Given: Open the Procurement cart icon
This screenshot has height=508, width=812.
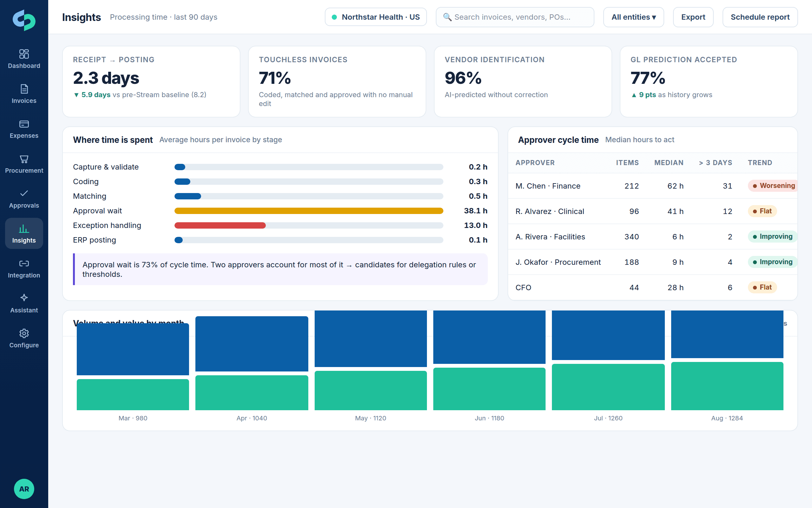Looking at the screenshot, I should pos(24,159).
